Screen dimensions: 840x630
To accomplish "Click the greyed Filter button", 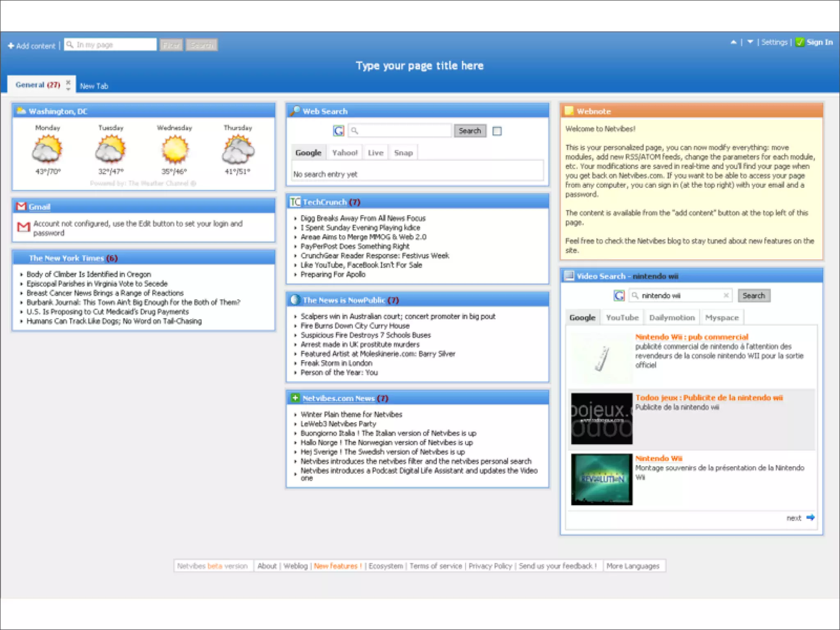I will pyautogui.click(x=171, y=45).
